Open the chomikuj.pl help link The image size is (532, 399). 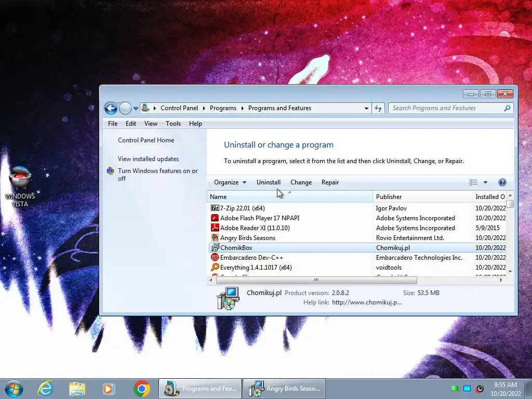point(366,302)
